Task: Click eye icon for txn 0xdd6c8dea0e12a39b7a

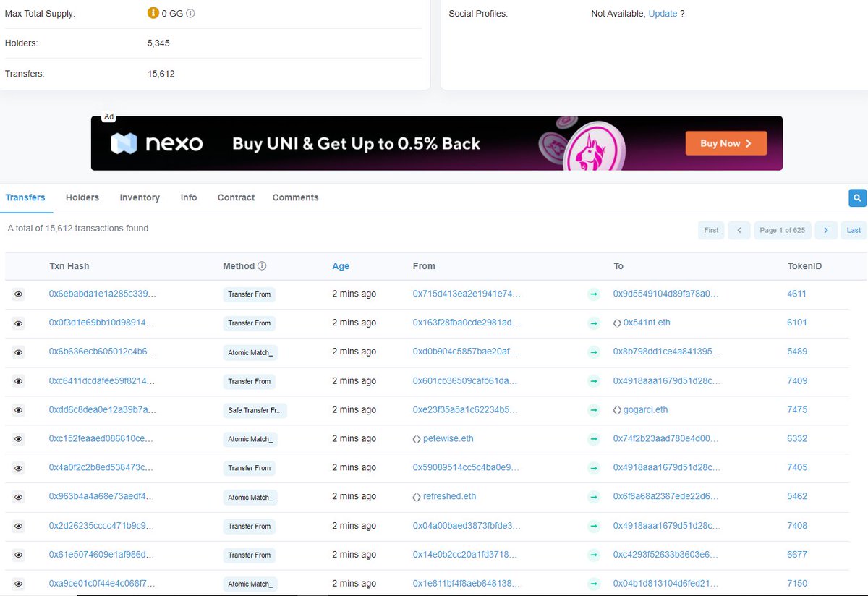Action: pyautogui.click(x=19, y=410)
